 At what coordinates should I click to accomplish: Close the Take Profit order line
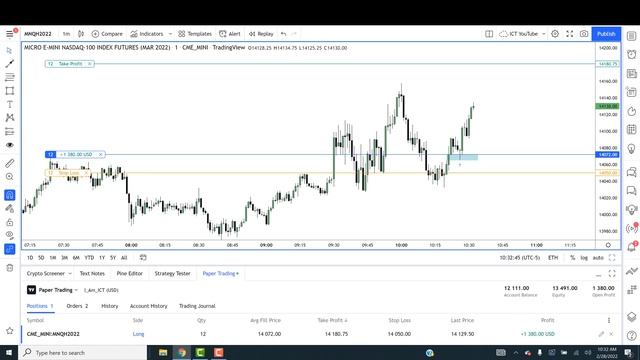89,64
